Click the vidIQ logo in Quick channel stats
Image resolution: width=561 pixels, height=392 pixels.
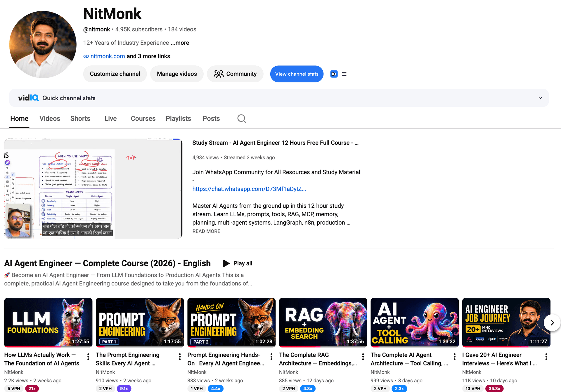click(28, 98)
